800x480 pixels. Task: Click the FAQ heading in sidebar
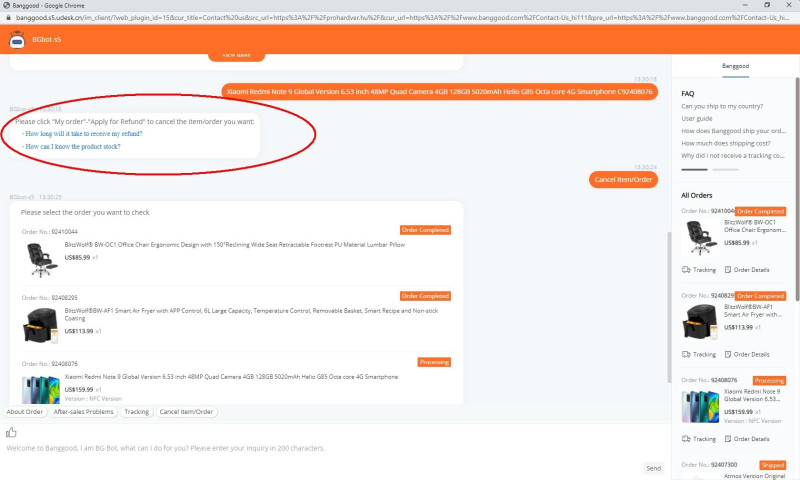[688, 94]
